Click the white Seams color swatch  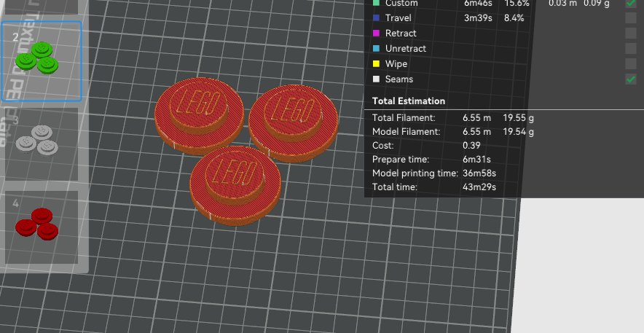(x=376, y=79)
